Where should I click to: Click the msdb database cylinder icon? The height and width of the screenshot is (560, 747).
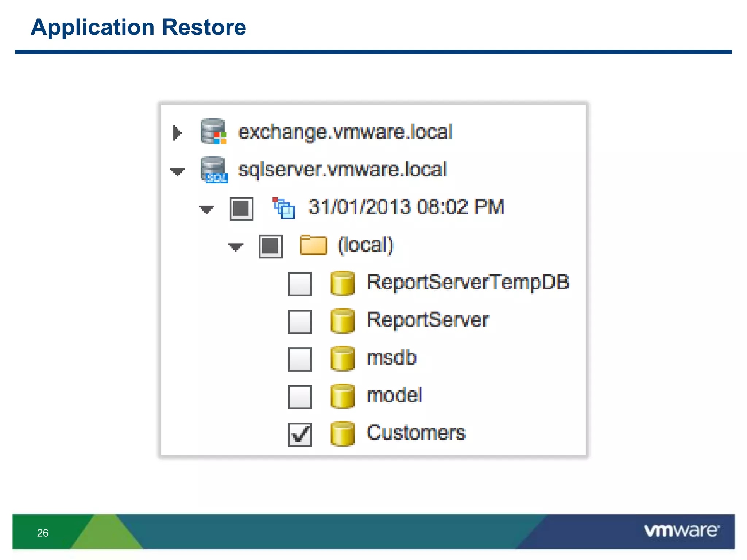click(342, 358)
